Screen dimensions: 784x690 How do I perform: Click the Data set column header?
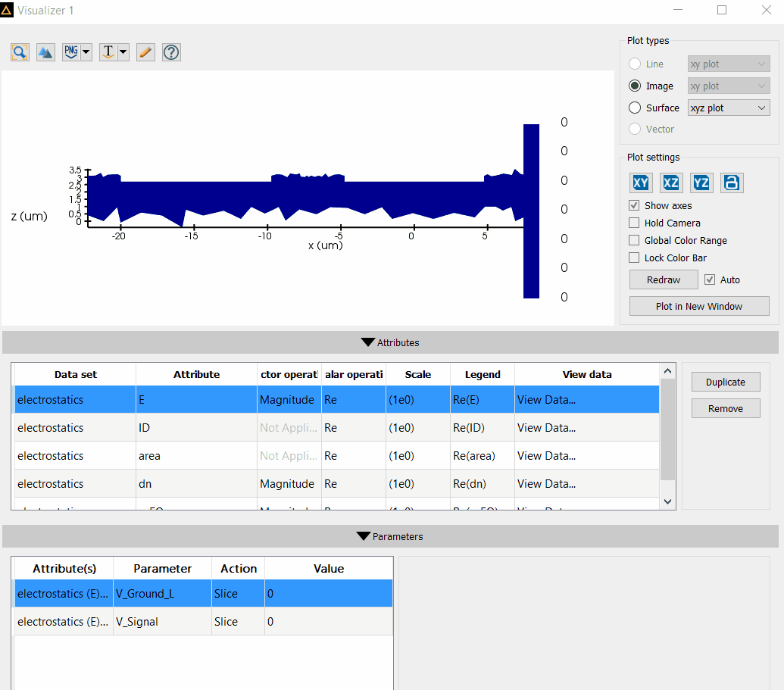tap(76, 374)
